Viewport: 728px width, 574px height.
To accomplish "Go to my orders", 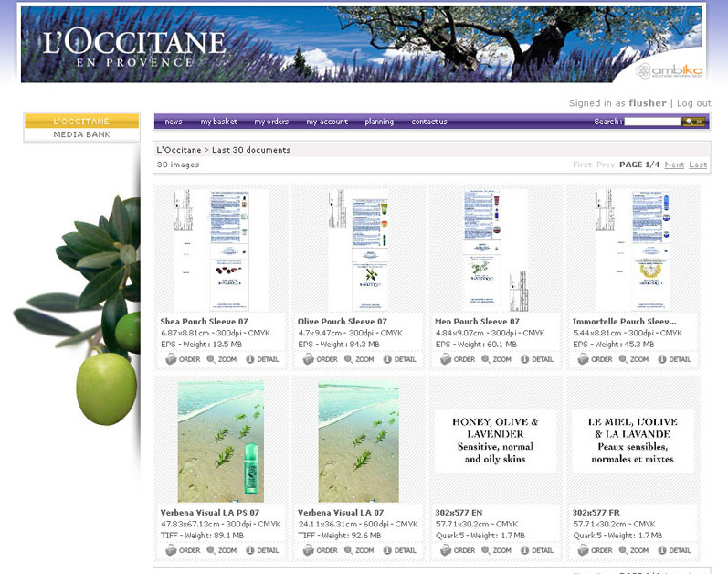I will pos(271,122).
